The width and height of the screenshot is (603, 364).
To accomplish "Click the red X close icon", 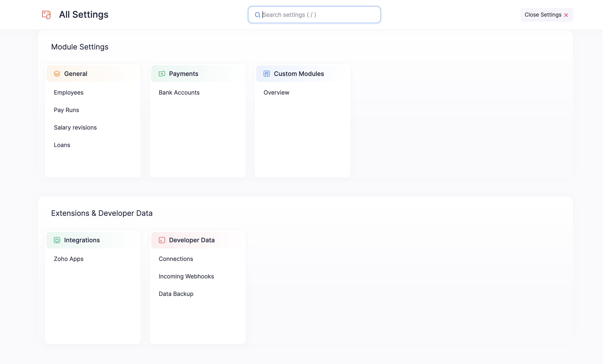I will click(x=566, y=15).
